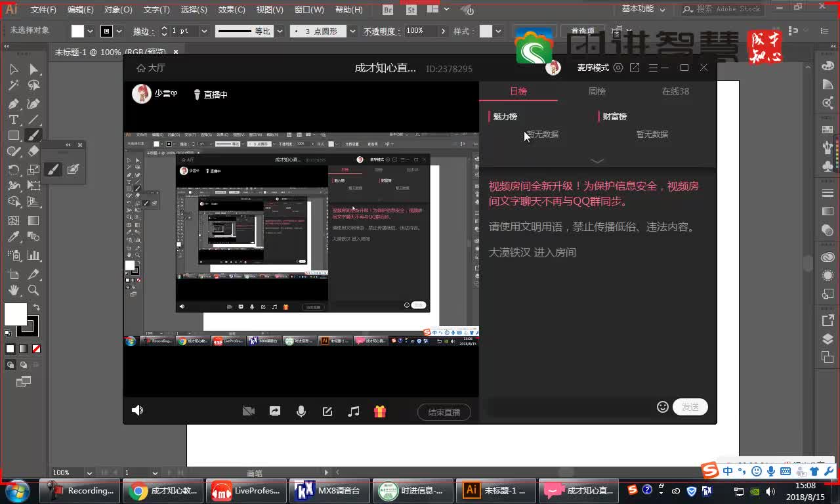
Task: Mute the speaker in the live stream window
Action: (137, 410)
